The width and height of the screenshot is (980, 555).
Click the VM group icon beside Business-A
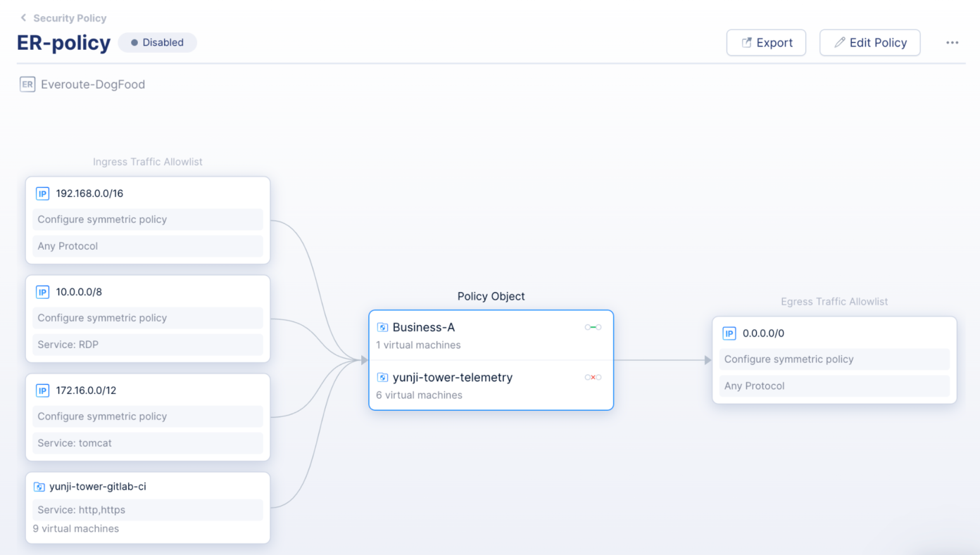click(x=382, y=326)
